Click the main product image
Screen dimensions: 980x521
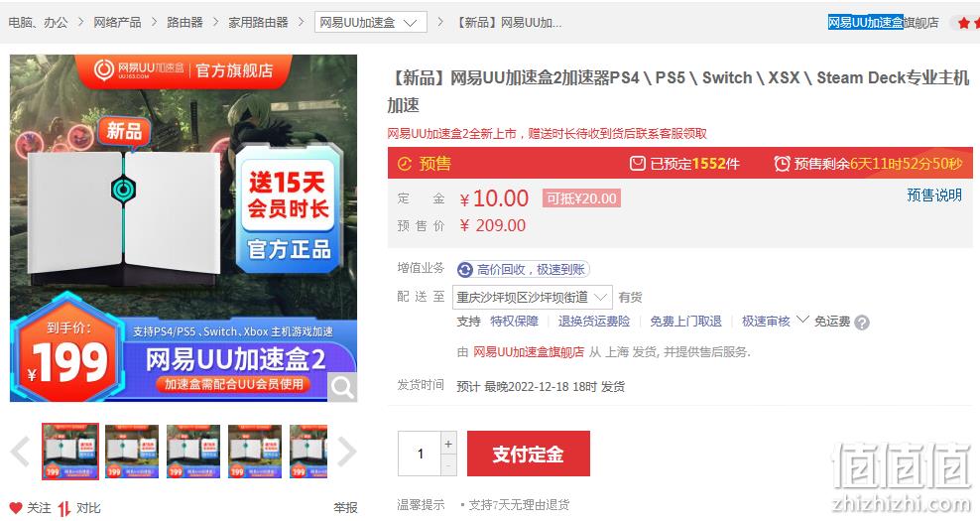click(184, 227)
